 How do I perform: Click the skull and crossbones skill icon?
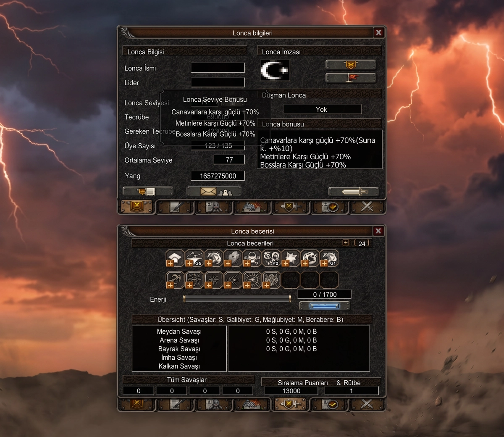(x=252, y=258)
